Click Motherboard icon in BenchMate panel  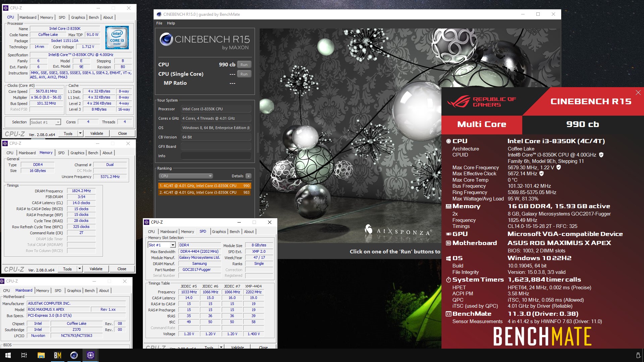448,243
